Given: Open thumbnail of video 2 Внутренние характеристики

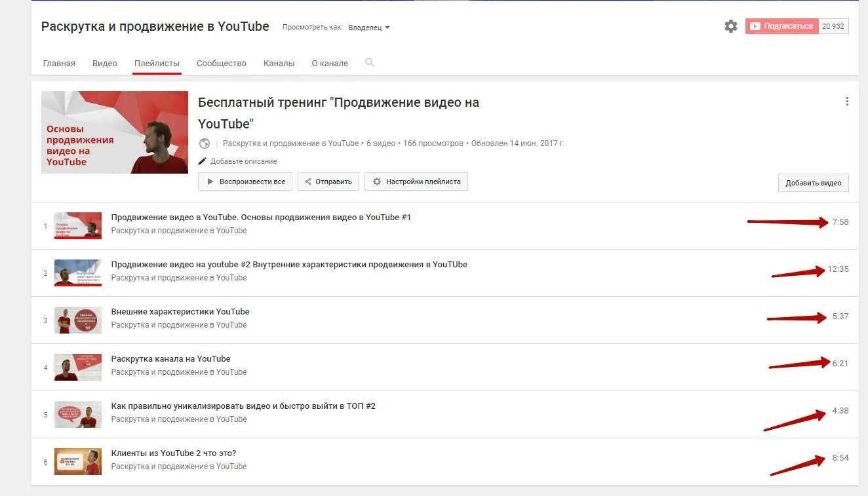Looking at the screenshot, I should [x=78, y=273].
